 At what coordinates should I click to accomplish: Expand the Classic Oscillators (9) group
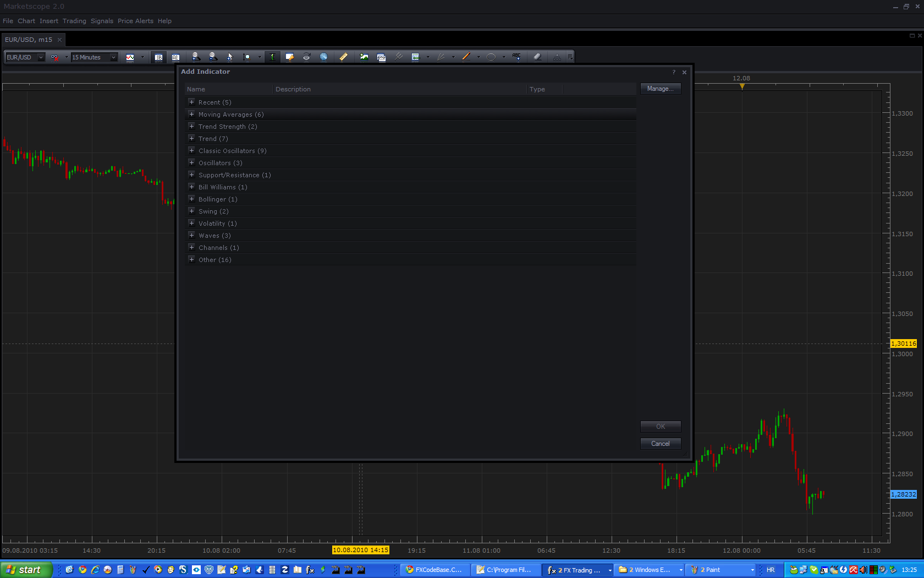pos(191,150)
